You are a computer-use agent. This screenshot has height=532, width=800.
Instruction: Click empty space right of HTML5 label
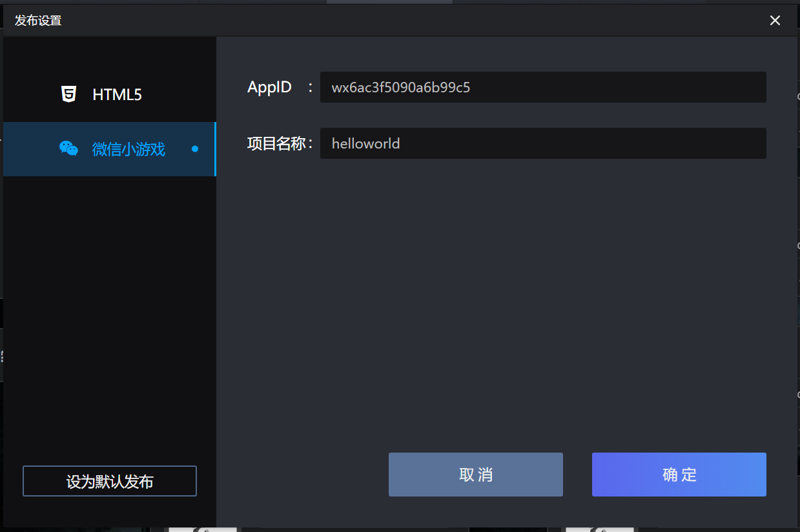coord(181,95)
